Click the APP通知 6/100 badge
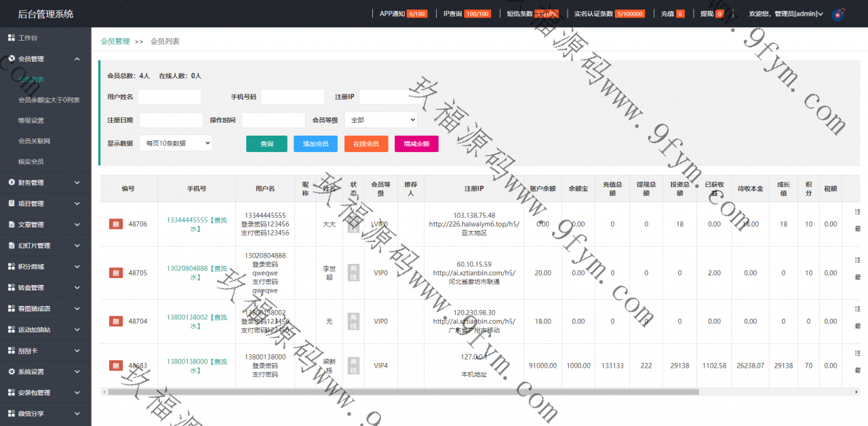Viewport: 868px width, 426px height. pos(416,14)
